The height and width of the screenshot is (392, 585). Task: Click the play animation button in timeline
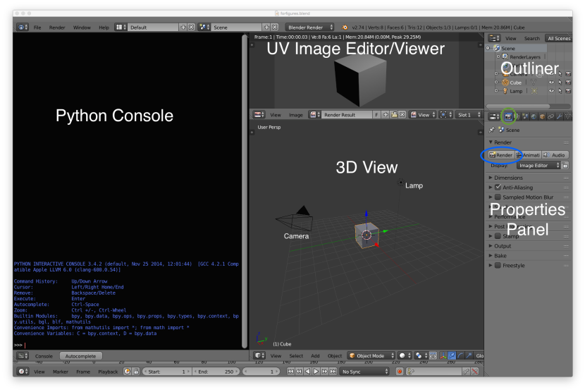point(316,372)
